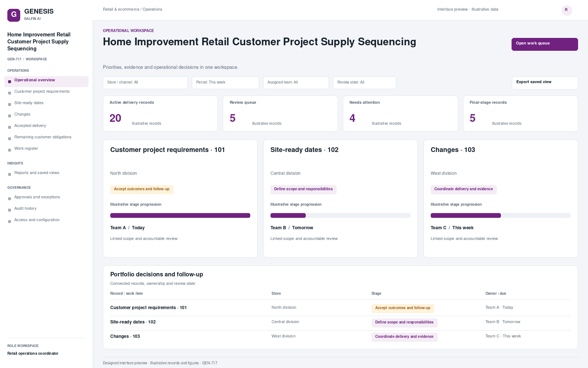Click Coordinate delivery and evidence tag on card
The width and height of the screenshot is (588, 368).
point(464,190)
